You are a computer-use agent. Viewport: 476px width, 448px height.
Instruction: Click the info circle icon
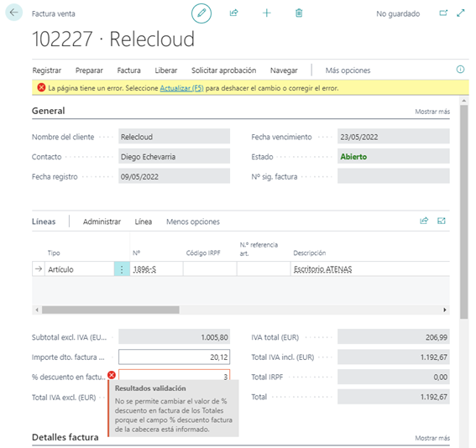click(460, 70)
